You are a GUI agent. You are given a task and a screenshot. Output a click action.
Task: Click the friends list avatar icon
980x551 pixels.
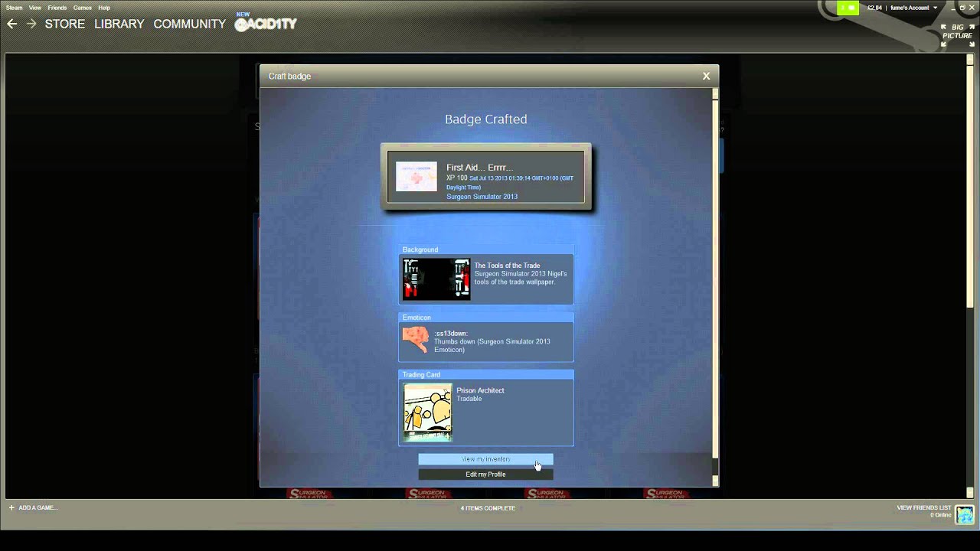click(965, 513)
